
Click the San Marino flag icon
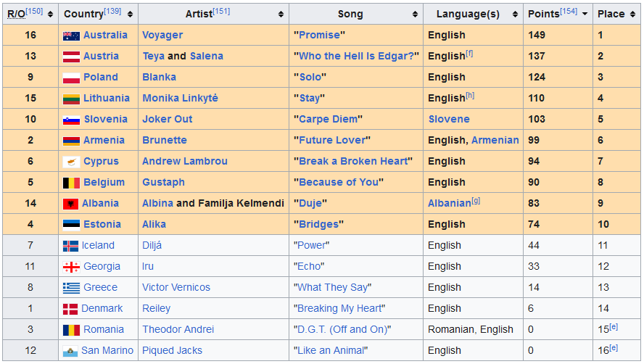click(70, 351)
